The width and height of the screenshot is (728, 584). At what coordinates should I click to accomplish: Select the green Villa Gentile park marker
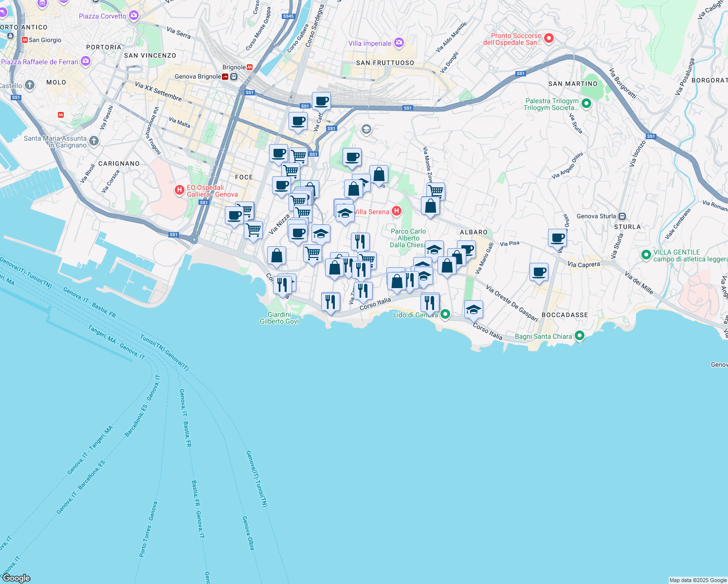[x=646, y=255]
